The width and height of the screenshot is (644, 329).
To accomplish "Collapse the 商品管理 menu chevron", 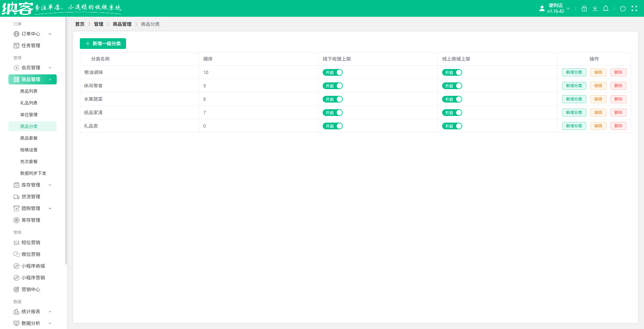I will coord(50,79).
